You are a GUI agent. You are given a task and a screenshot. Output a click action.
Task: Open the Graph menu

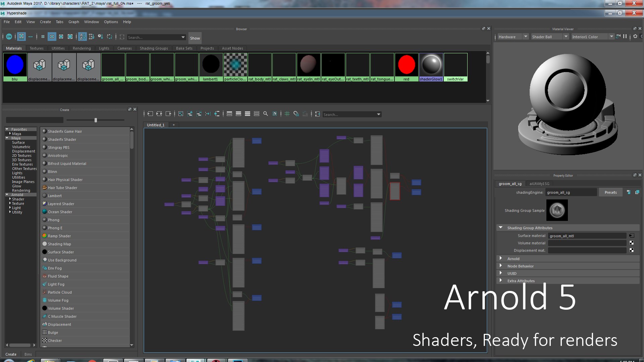(x=73, y=22)
